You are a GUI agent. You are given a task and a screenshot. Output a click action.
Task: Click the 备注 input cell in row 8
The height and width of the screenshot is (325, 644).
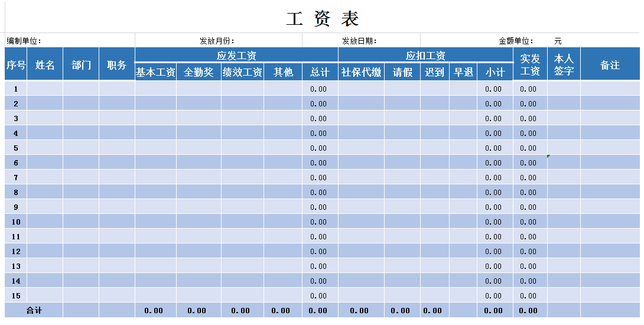coord(610,192)
